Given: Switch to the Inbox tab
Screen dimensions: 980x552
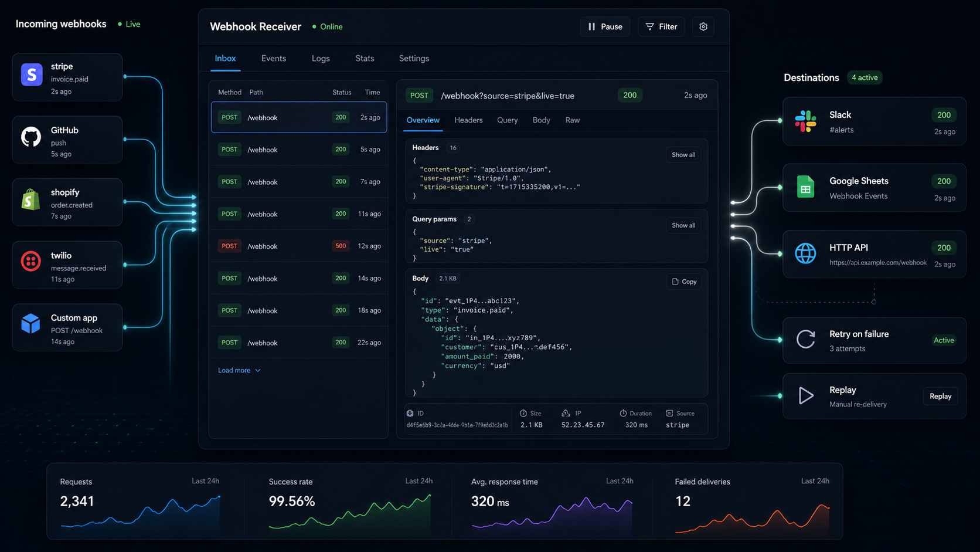Looking at the screenshot, I should [x=225, y=59].
